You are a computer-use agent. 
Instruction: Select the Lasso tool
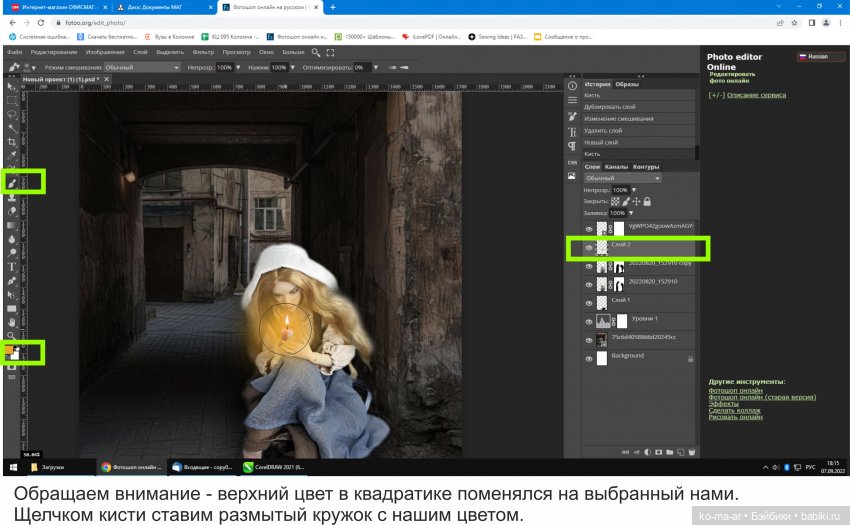(11, 114)
